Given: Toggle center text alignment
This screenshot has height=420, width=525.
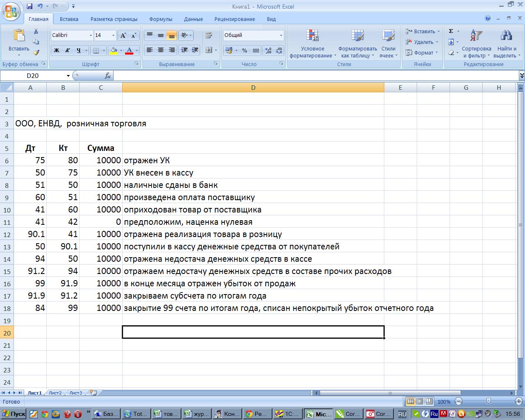Looking at the screenshot, I should coord(161,50).
